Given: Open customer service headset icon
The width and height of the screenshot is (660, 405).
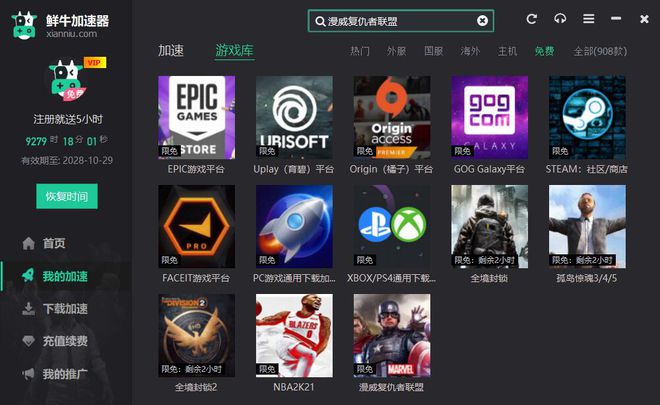Looking at the screenshot, I should [560, 19].
